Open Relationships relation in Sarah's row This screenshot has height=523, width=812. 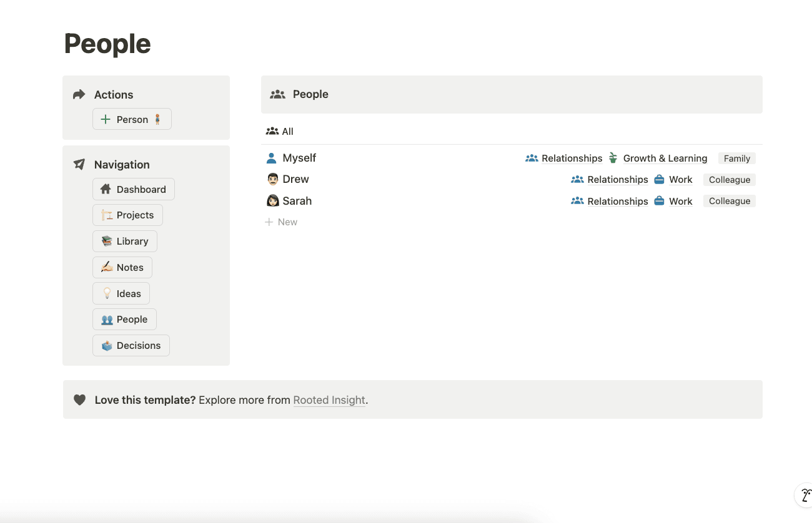[x=617, y=201]
